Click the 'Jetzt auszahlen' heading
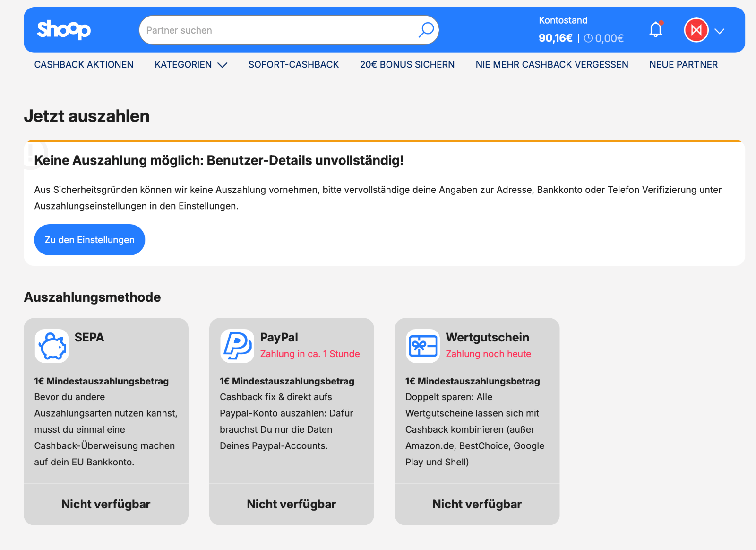 click(86, 116)
